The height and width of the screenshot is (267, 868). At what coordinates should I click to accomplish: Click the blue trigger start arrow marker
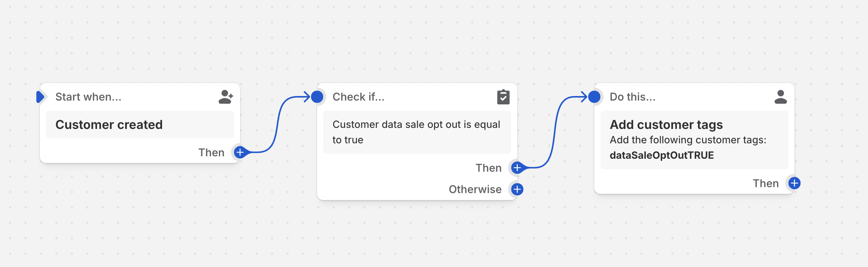40,97
